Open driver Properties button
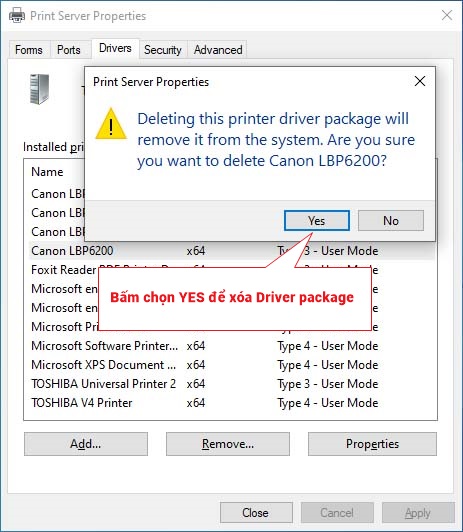 372,444
